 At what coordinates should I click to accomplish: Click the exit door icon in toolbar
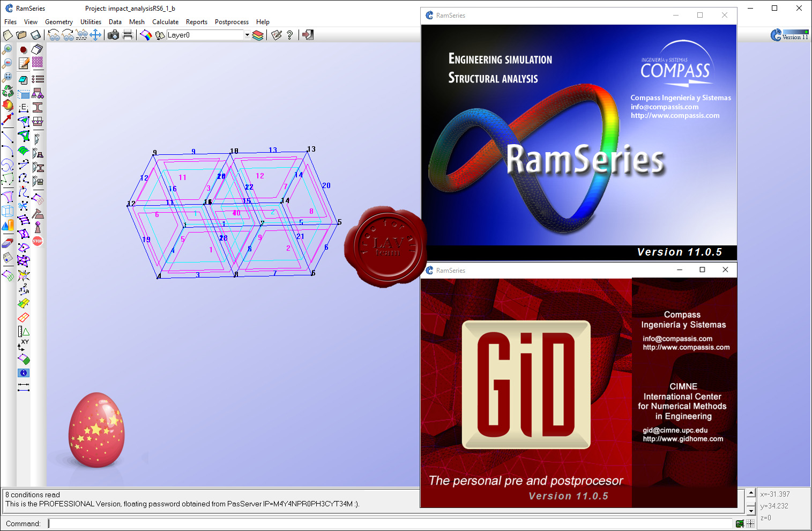(x=308, y=35)
